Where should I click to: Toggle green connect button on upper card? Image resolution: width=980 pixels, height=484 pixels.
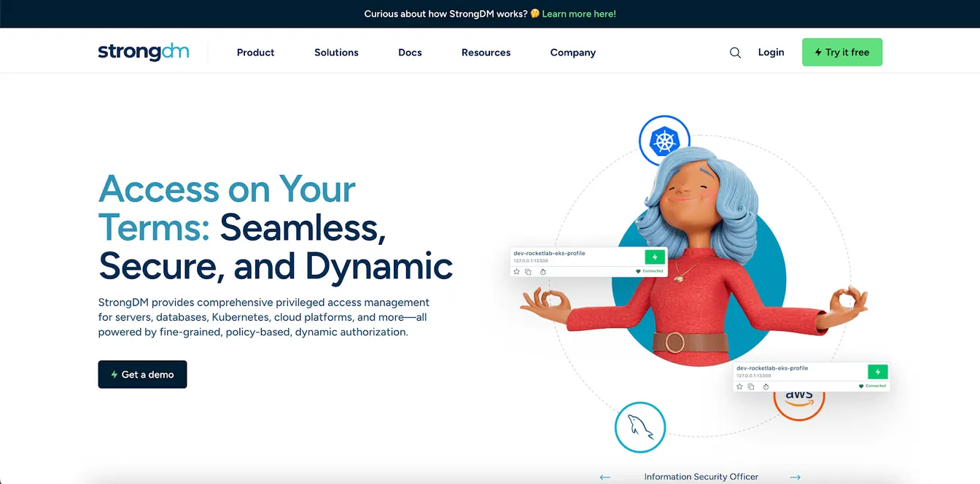655,257
